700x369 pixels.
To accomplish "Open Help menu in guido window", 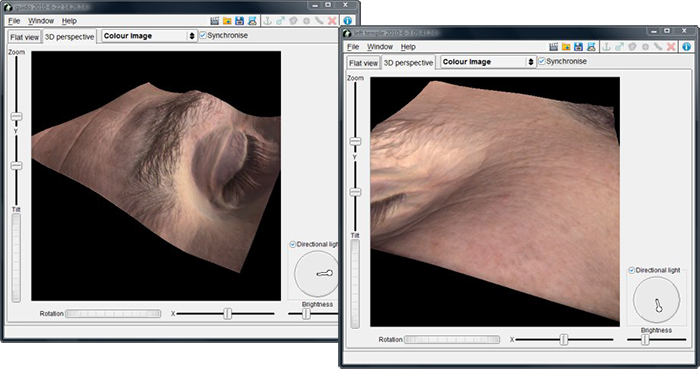I will pyautogui.click(x=69, y=21).
